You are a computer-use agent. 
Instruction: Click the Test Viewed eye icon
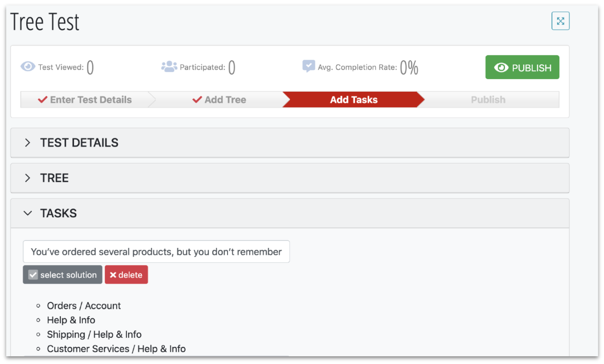tap(28, 67)
